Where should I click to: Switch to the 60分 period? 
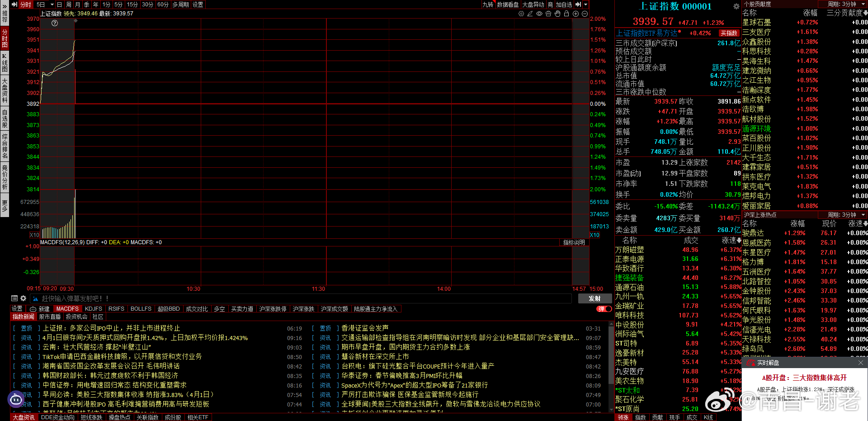click(163, 5)
